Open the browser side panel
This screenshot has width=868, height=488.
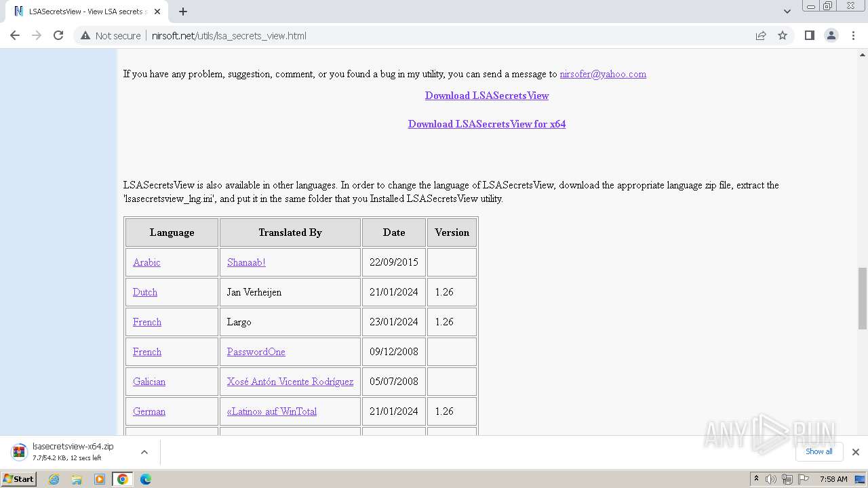pos(809,35)
